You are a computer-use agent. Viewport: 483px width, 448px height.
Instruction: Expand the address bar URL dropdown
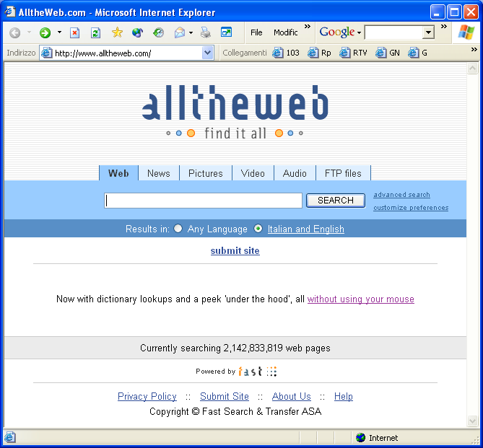point(208,53)
